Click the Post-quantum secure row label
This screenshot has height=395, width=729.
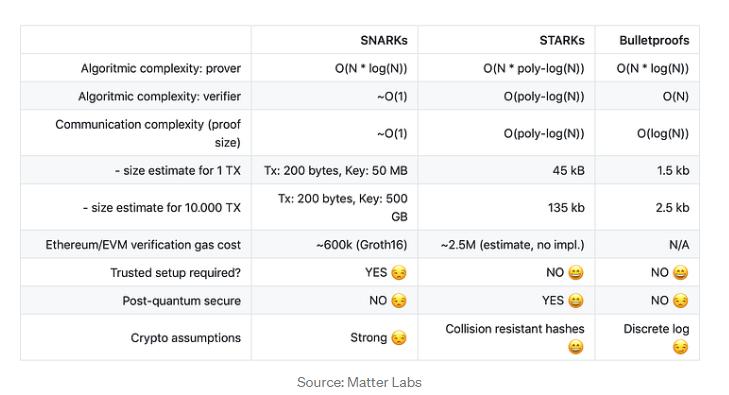[181, 301]
